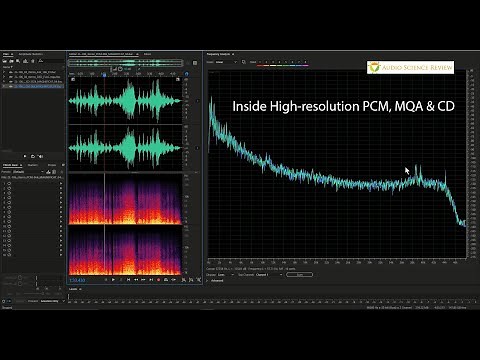This screenshot has width=480, height=360.
Task: Click Hold button 8 in Frequency Analysis
Action: [x=305, y=62]
